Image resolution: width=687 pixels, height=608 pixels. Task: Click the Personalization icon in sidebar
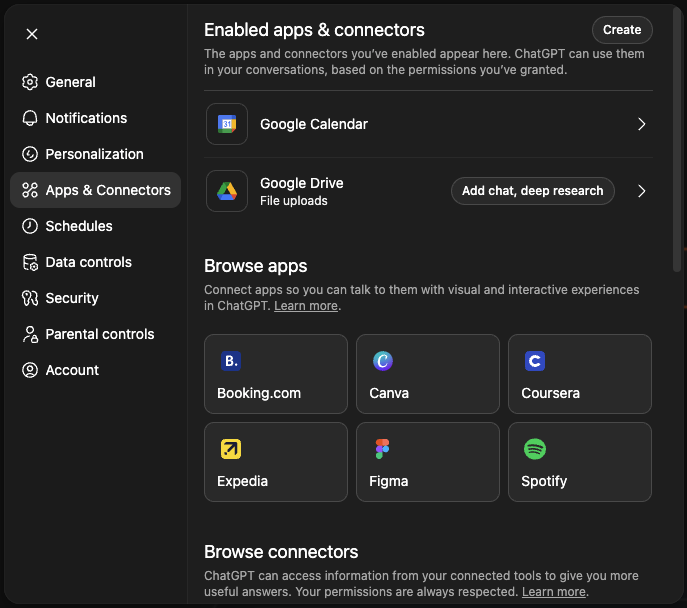(x=30, y=154)
